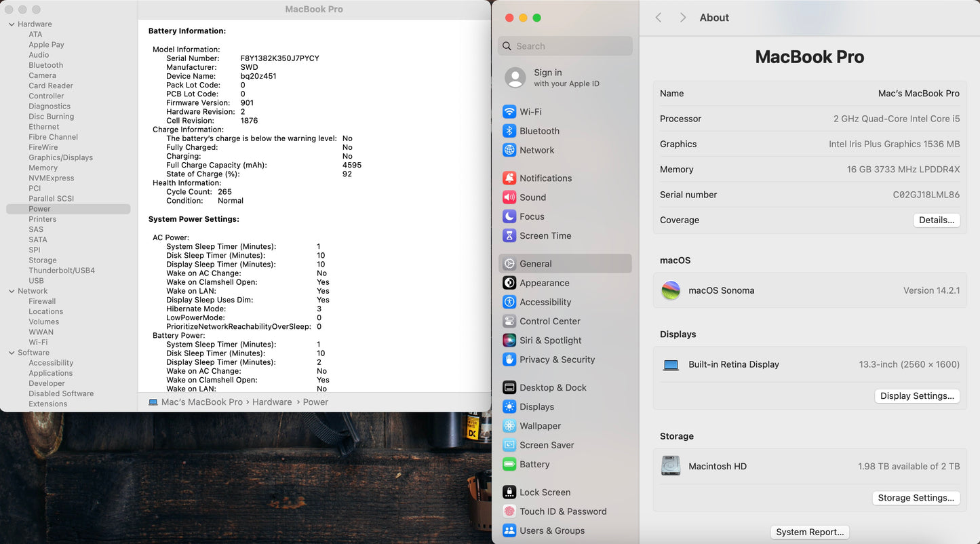Open Touch ID & Password fingerprint icon
Viewport: 980px width, 544px height.
[x=509, y=511]
